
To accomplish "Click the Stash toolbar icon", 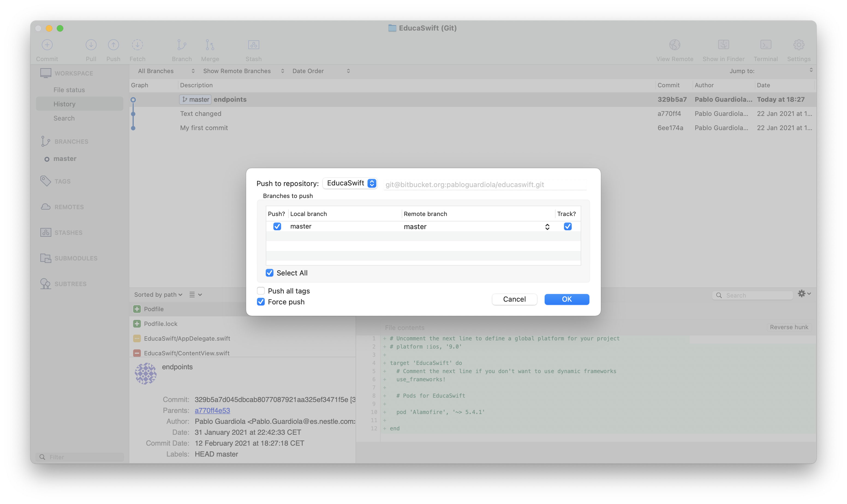I will pyautogui.click(x=253, y=45).
